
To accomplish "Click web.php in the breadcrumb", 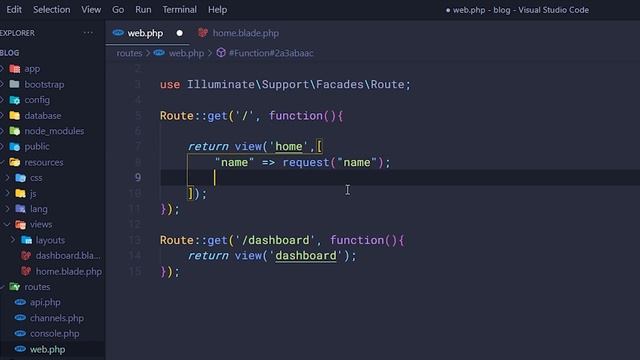I will click(x=186, y=53).
